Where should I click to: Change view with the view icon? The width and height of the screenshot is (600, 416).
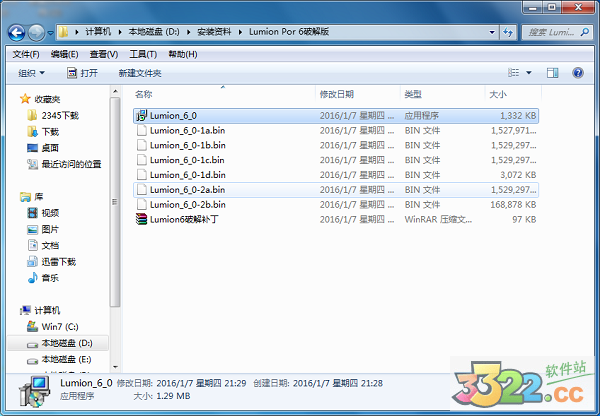pos(514,72)
